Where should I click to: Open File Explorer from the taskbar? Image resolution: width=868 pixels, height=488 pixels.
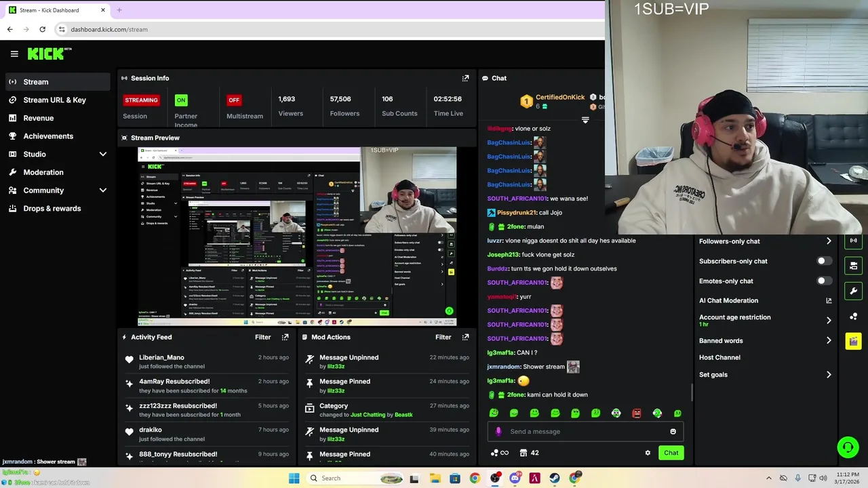435,479
